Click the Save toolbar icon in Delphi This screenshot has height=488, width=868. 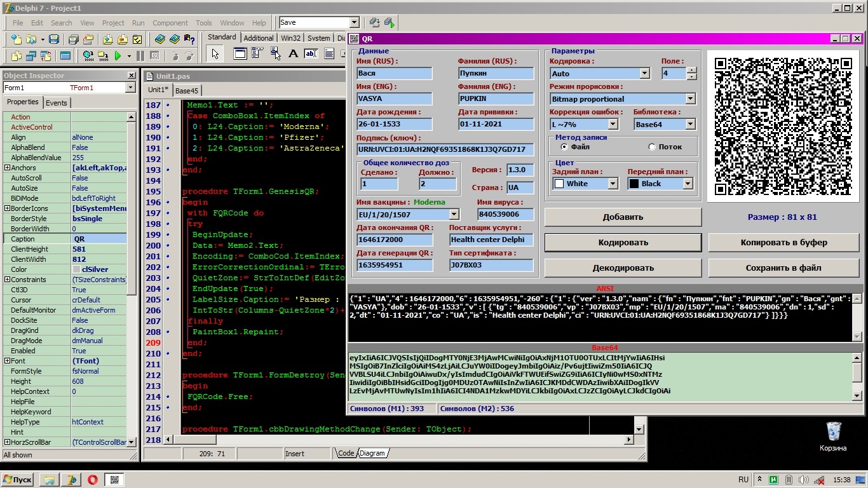click(55, 39)
